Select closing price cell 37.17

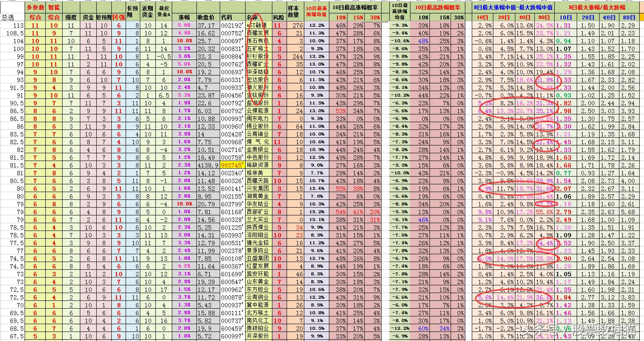coord(206,25)
